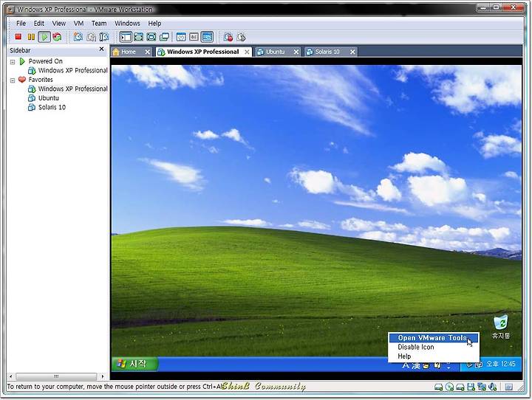This screenshot has width=532, height=400.
Task: Close the Windows XP Professional tab
Action: pos(247,52)
